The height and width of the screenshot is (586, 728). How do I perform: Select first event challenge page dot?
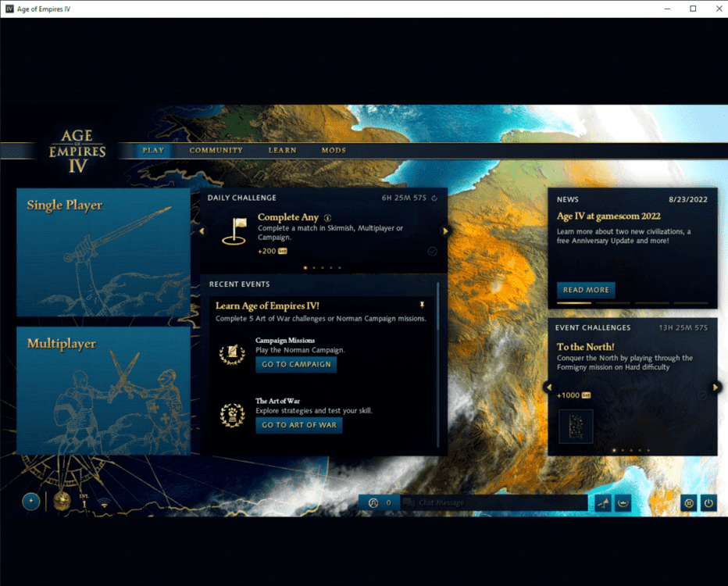(x=614, y=450)
